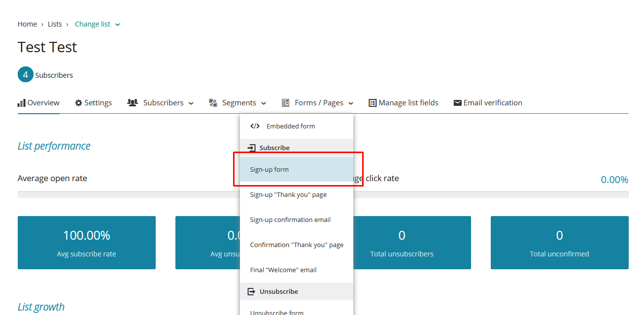This screenshot has height=315, width=644.
Task: Select Sign-up "Thank you" page entry
Action: click(297, 194)
